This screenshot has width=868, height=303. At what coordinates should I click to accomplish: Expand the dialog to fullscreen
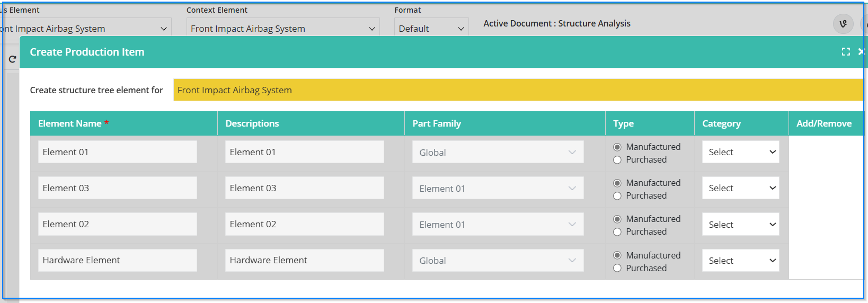pos(846,51)
